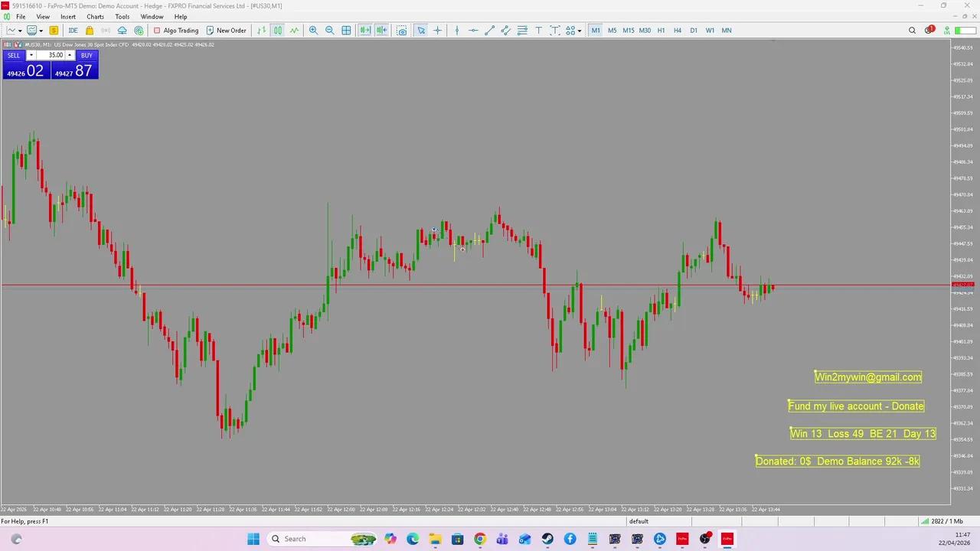Image resolution: width=980 pixels, height=551 pixels.
Task: Click the 35.00 volume input field
Action: (51, 55)
